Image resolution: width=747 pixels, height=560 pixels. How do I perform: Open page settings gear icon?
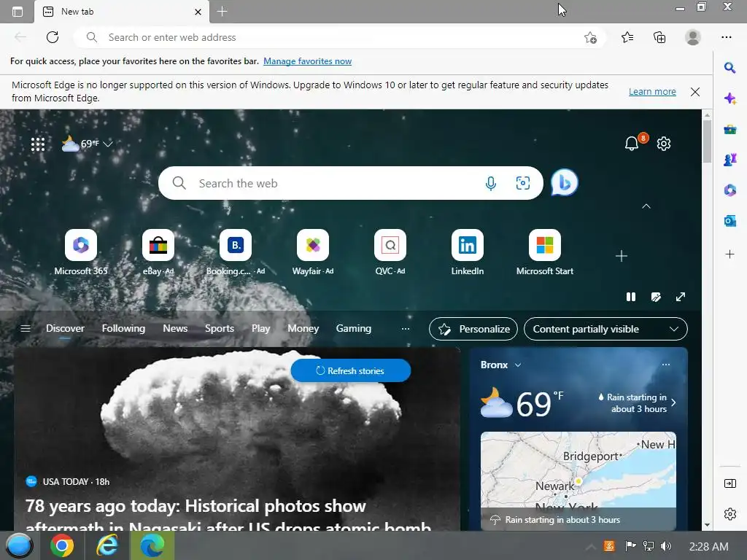664,144
